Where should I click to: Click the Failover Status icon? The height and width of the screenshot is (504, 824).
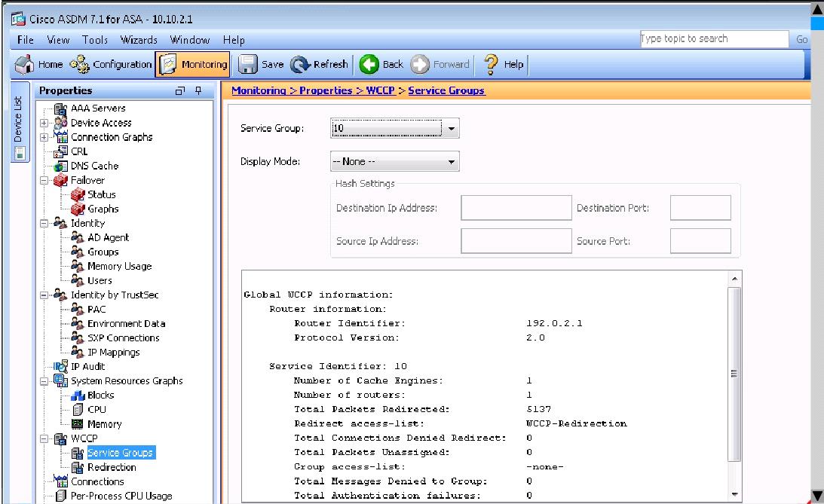78,195
